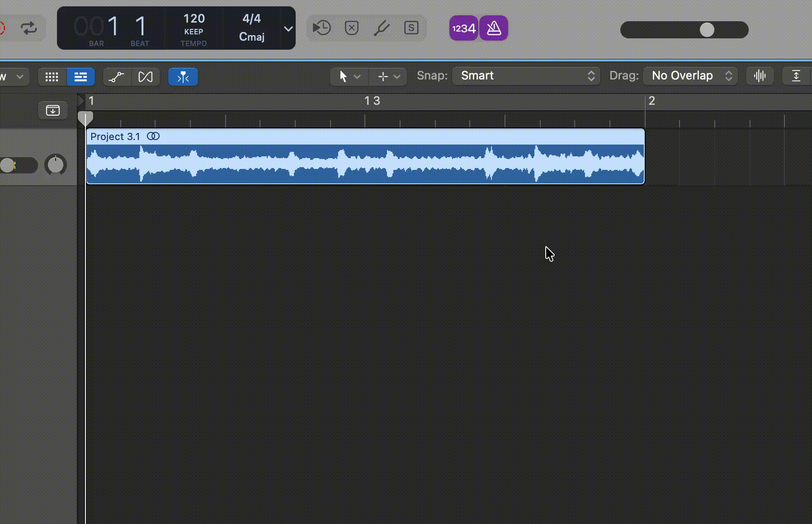Toggle the Catch Playhead button
The height and width of the screenshot is (524, 812).
[x=183, y=77]
